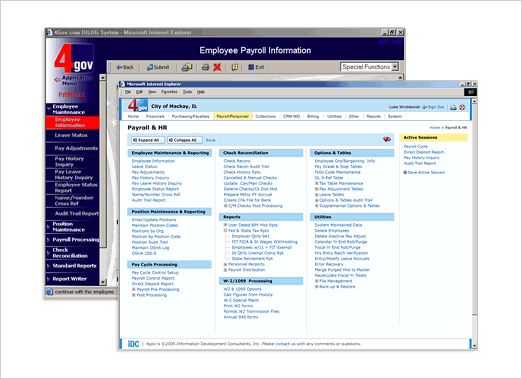Expand the Tax Table Maintenance node
This screenshot has height=379, width=522.
[x=317, y=183]
